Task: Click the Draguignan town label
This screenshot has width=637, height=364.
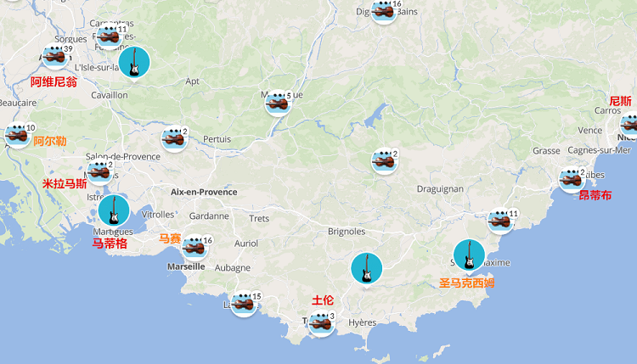Action: click(x=440, y=189)
